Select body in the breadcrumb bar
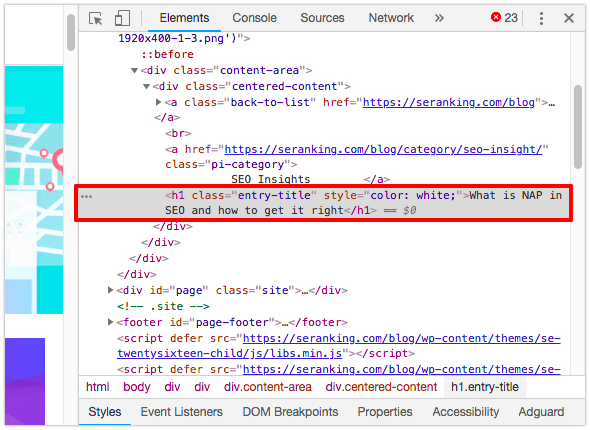 point(137,387)
